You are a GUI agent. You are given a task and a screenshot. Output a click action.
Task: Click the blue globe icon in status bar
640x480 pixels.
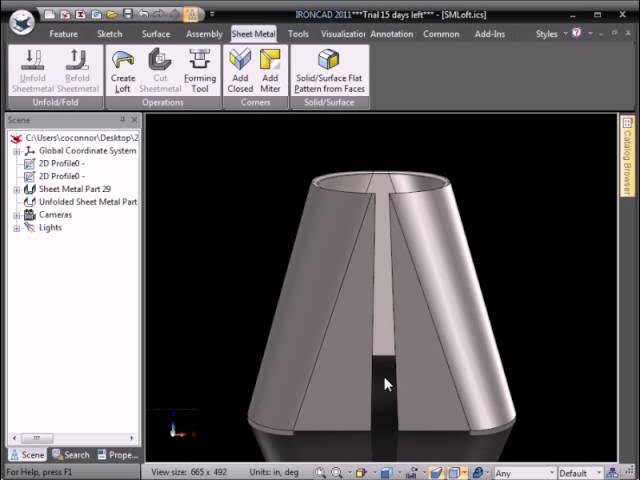478,473
